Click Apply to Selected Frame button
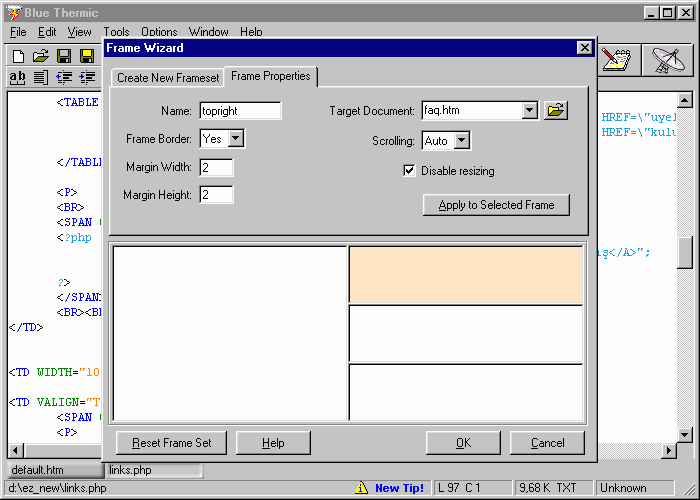Screen dimensions: 700x500 coord(496,205)
